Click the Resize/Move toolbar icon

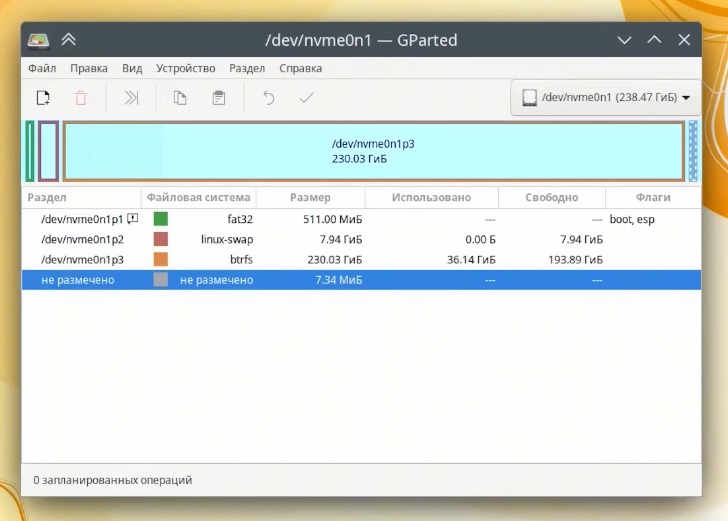pyautogui.click(x=131, y=98)
